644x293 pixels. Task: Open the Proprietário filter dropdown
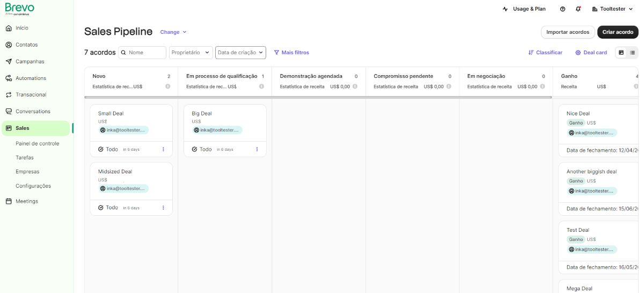pyautogui.click(x=191, y=53)
